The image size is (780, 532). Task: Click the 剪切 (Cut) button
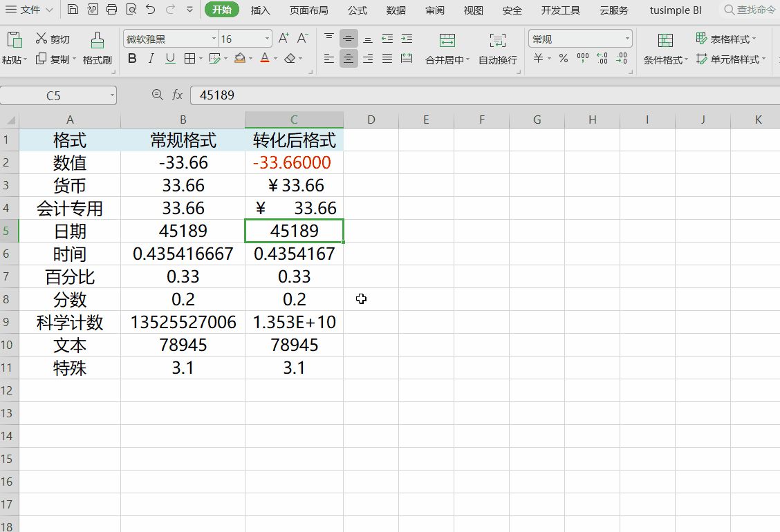[53, 39]
